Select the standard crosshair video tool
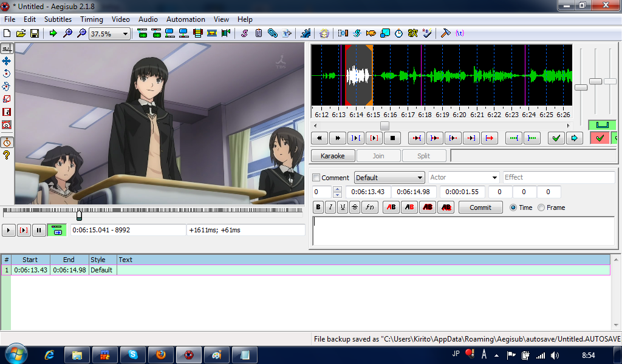Image resolution: width=622 pixels, height=364 pixels. click(x=7, y=49)
